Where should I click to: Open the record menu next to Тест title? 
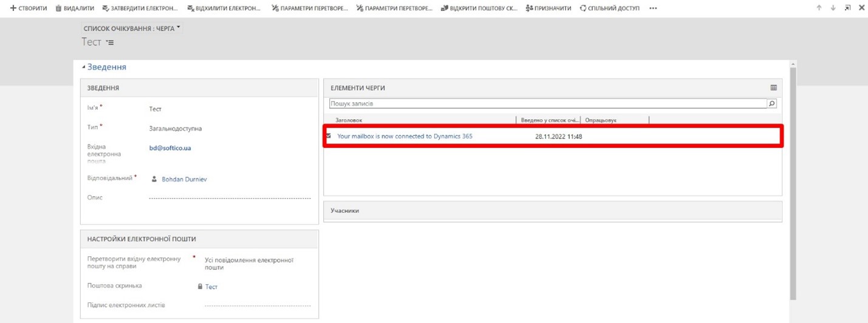pos(110,42)
